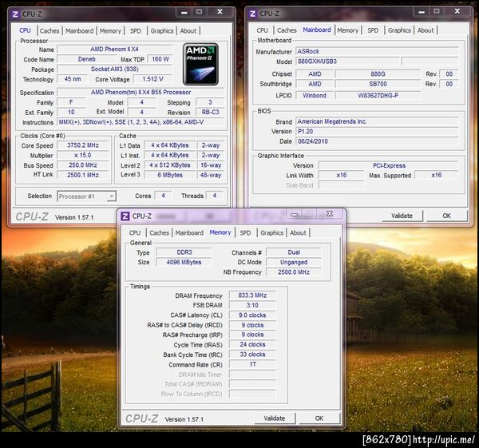This screenshot has width=479, height=448.
Task: Click the CPU-Z logo icon in the Mainboard window title bar
Action: [252, 14]
